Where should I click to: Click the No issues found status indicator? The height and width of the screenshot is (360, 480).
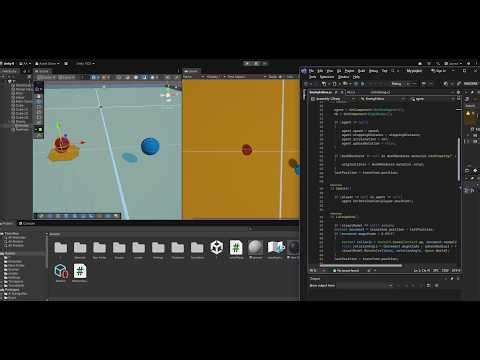pyautogui.click(x=346, y=270)
